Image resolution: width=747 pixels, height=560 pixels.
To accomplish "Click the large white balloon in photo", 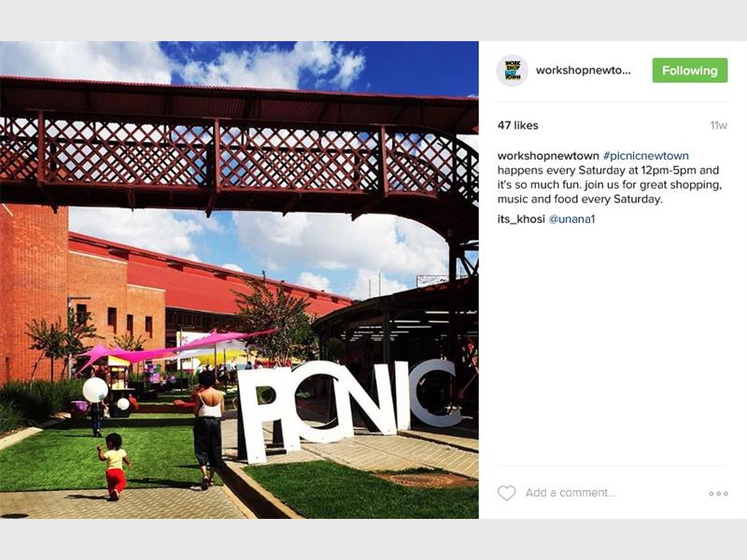I will coord(95,390).
